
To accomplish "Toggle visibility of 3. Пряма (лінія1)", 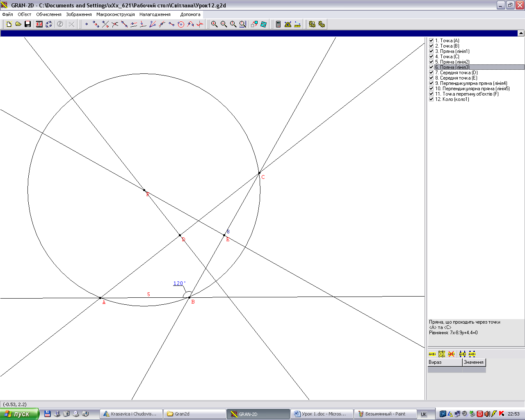I will tap(431, 51).
